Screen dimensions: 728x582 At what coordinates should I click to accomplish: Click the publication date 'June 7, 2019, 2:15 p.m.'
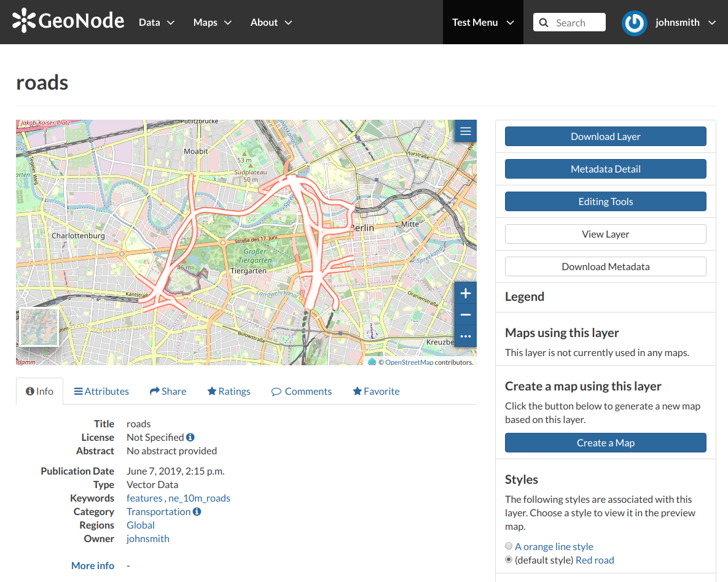pyautogui.click(x=176, y=471)
